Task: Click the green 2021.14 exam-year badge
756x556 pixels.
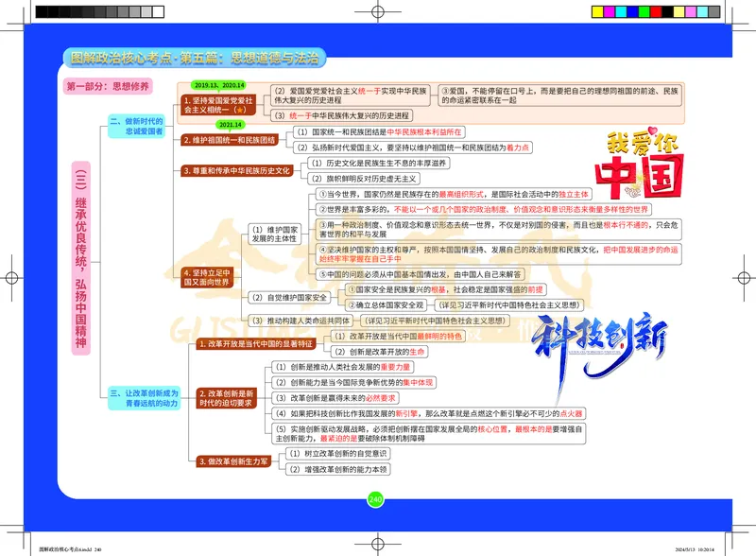Action: [x=231, y=125]
